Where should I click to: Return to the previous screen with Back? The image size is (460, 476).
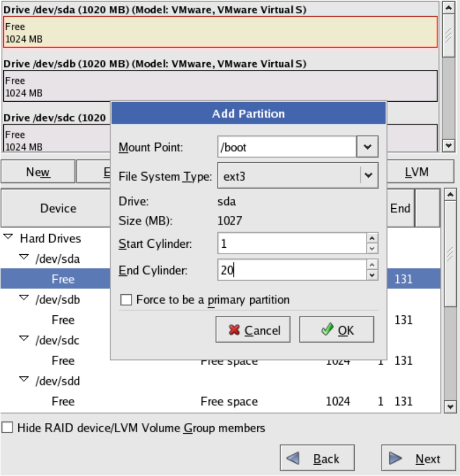pyautogui.click(x=317, y=459)
